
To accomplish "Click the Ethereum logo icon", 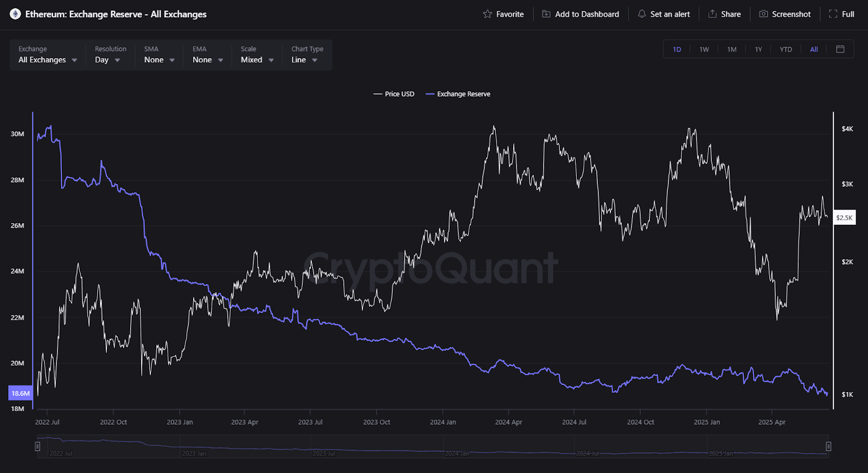I will pos(15,14).
